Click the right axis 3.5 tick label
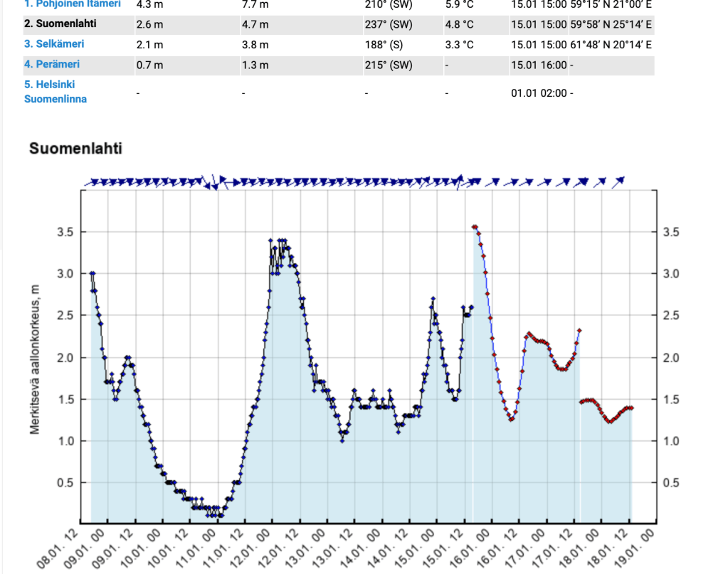Viewport: 728px width, 574px height. tap(670, 232)
